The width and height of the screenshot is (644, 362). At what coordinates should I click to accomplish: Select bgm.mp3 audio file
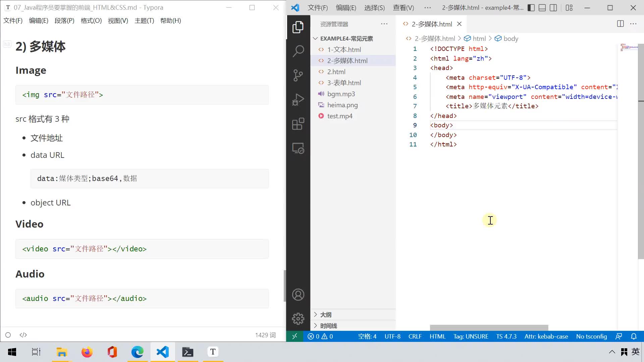[x=353, y=94]
